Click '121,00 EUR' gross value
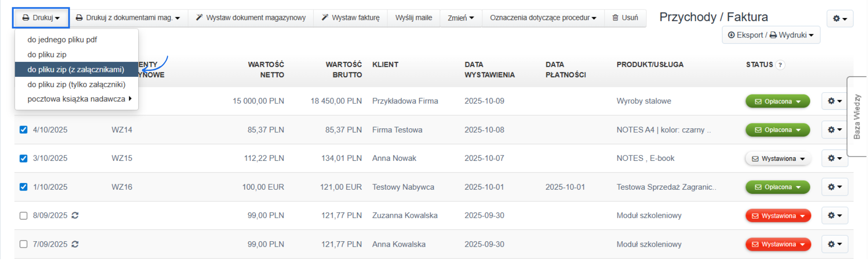This screenshot has height=262, width=868. [x=341, y=187]
